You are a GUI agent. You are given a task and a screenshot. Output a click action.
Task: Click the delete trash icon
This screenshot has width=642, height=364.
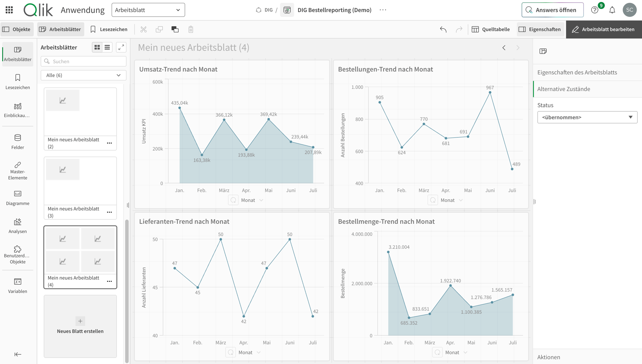coord(191,29)
